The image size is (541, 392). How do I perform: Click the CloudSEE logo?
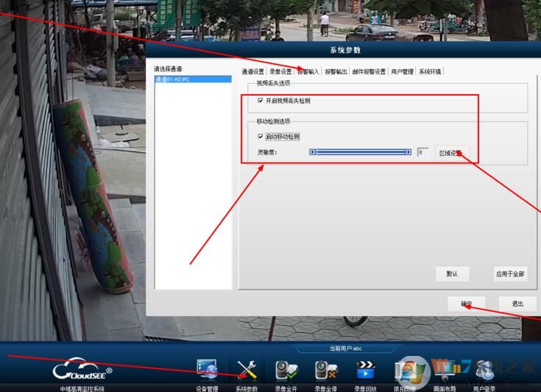(82, 370)
